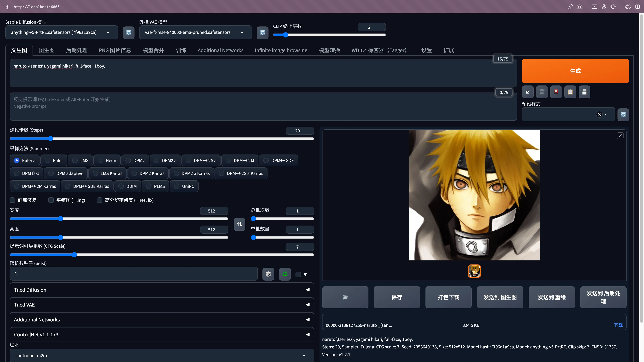Image resolution: width=644 pixels, height=362 pixels.
Task: Adjust the Steps (迭代步数) slider
Action: click(x=162, y=138)
